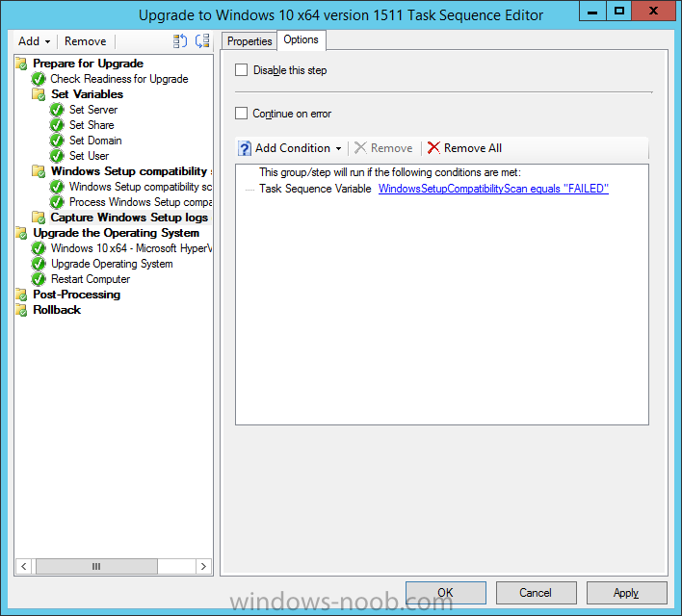This screenshot has width=682, height=616.
Task: Click the green check icon beside Set Server
Action: 57,110
